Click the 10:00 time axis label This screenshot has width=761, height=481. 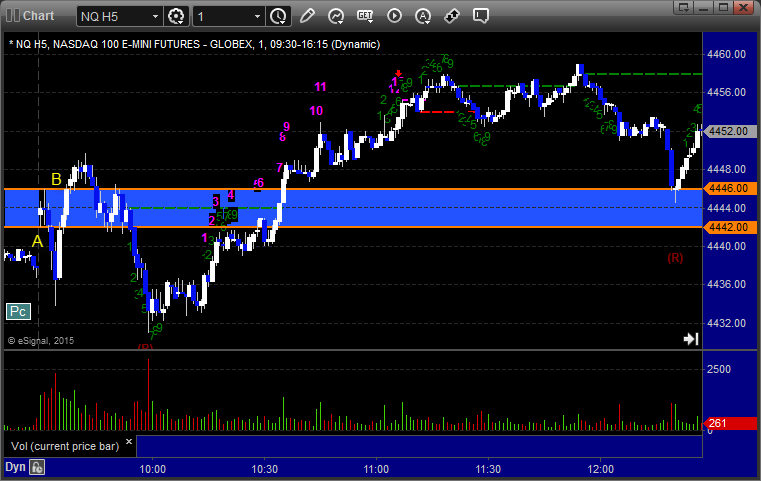(x=152, y=469)
